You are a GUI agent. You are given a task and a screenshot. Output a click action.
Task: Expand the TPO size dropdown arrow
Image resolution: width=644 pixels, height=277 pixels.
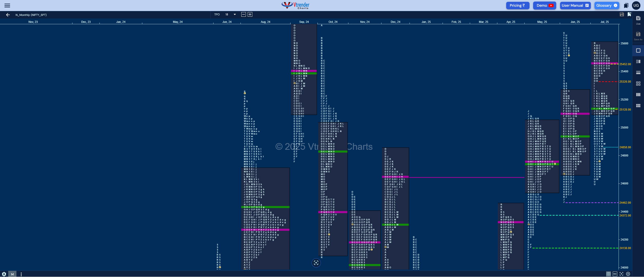coord(235,15)
